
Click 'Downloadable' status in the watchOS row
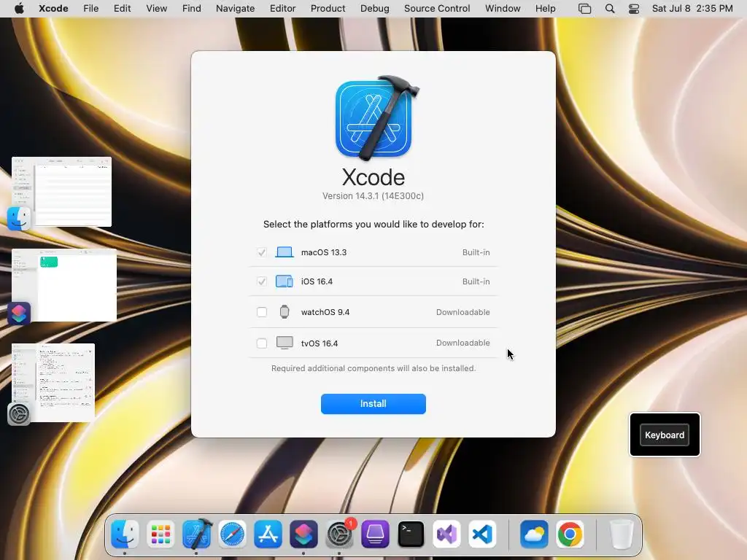point(462,312)
